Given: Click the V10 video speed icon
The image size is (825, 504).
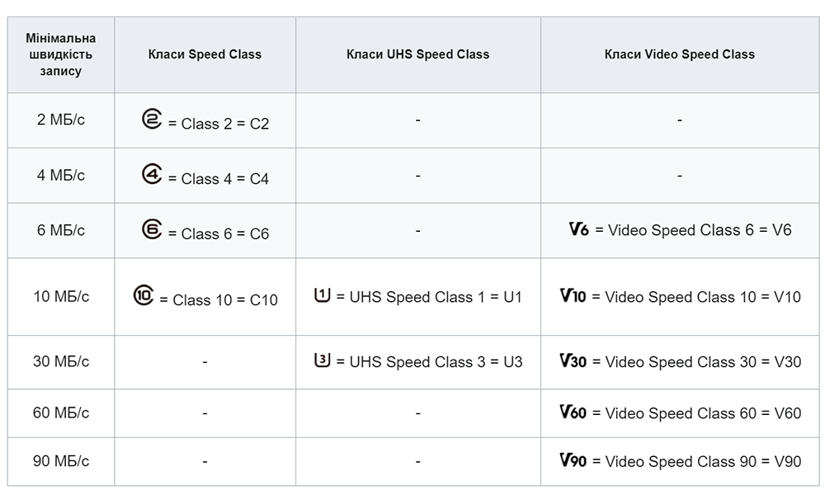Looking at the screenshot, I should pos(573,295).
